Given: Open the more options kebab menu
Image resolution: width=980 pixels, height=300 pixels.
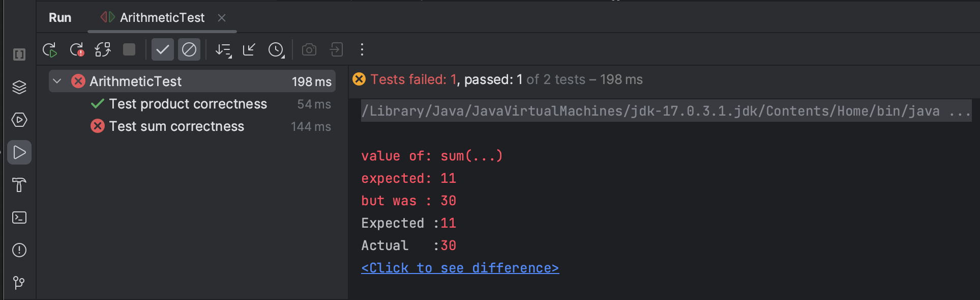Looking at the screenshot, I should [x=362, y=49].
